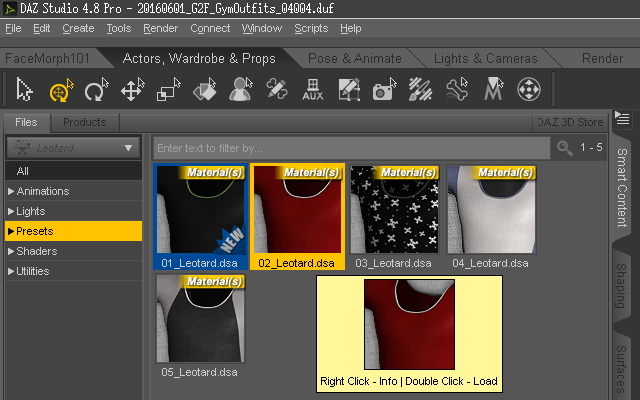Open the Connect menu
640x400 pixels.
pyautogui.click(x=210, y=29)
